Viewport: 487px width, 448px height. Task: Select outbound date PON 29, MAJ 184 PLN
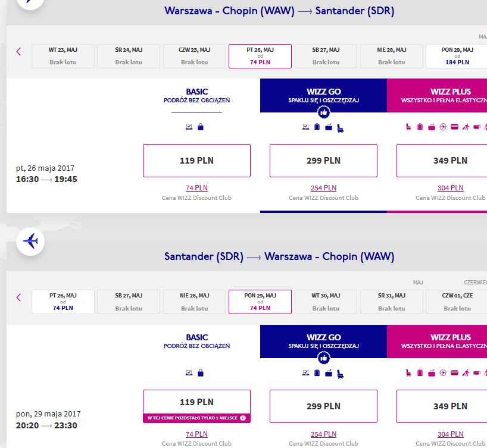tap(457, 56)
